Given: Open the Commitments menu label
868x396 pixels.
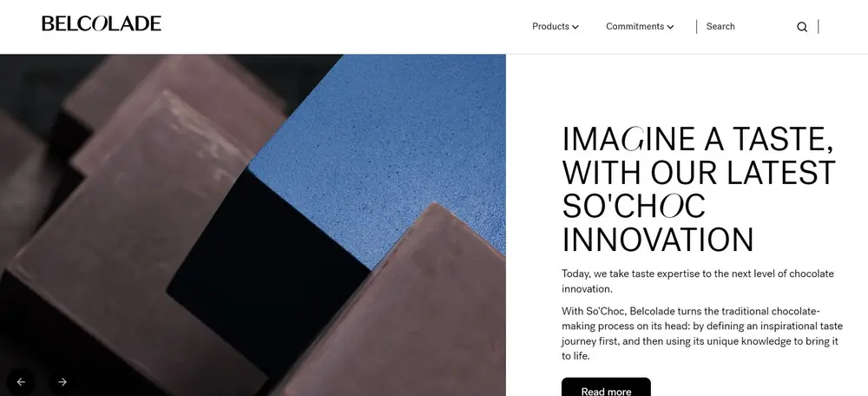Looking at the screenshot, I should tap(635, 27).
